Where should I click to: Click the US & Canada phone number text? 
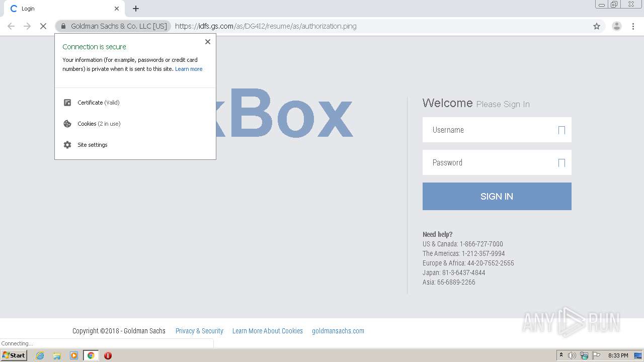(463, 244)
